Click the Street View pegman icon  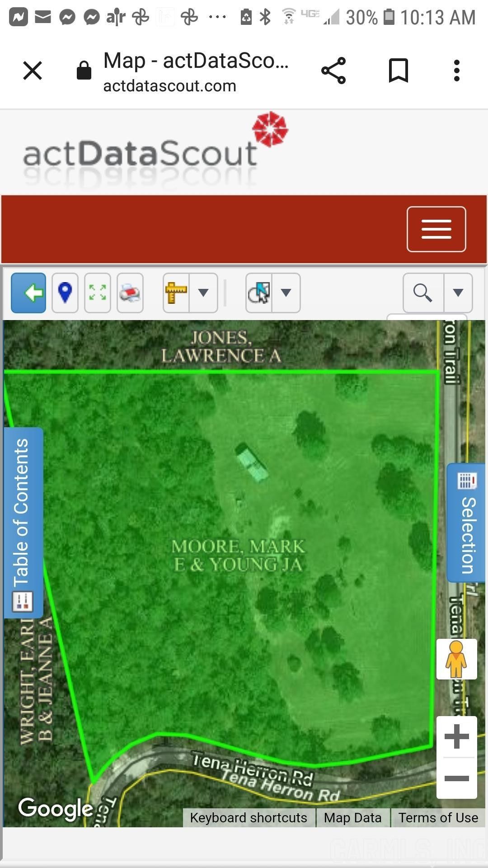[x=456, y=659]
